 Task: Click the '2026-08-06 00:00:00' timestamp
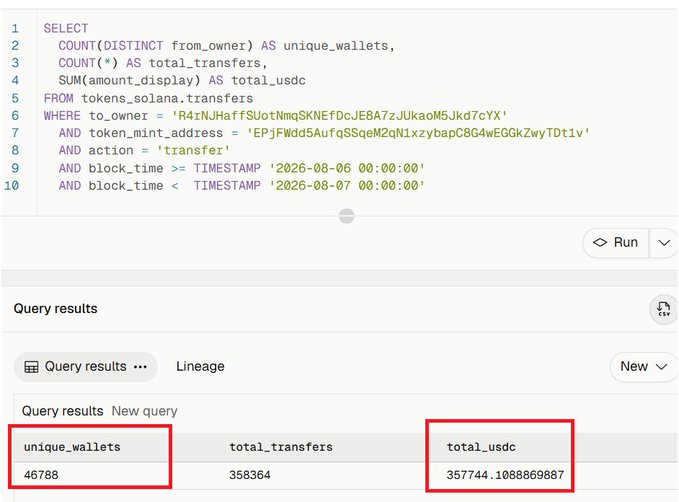point(347,168)
